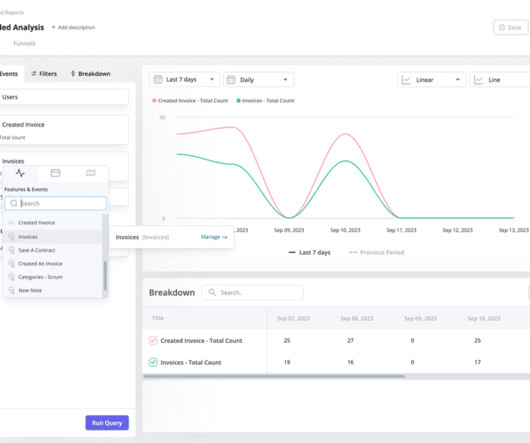Click the magnifier icon in Features search
The height and width of the screenshot is (443, 530).
(14, 203)
